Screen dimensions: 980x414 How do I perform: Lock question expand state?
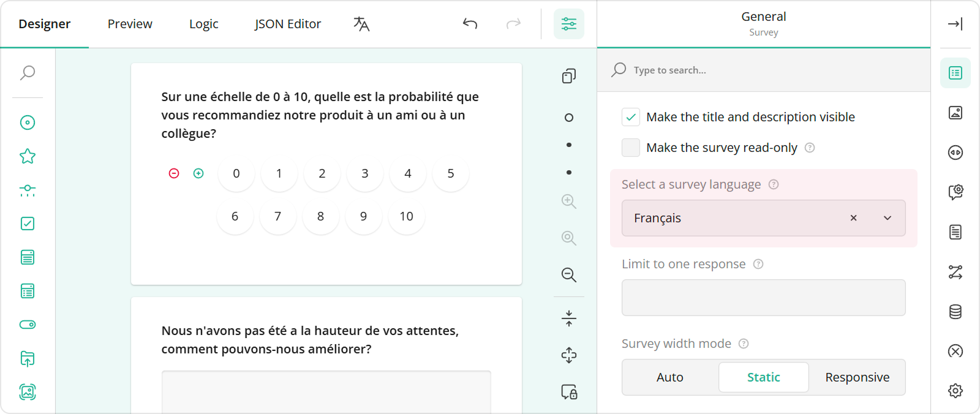coord(569,392)
